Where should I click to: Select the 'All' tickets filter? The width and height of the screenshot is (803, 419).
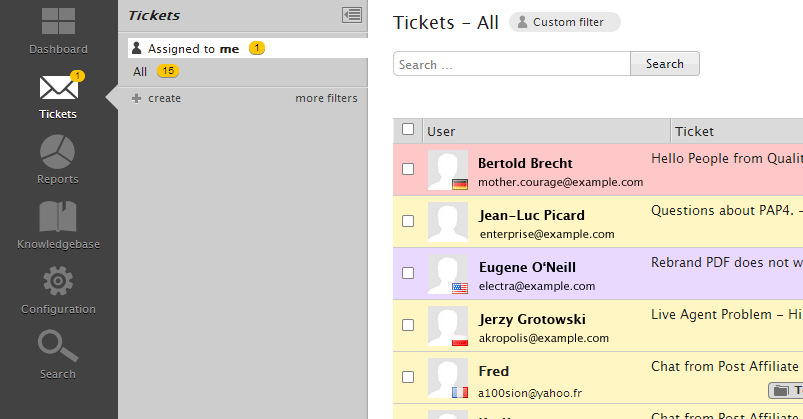[140, 72]
